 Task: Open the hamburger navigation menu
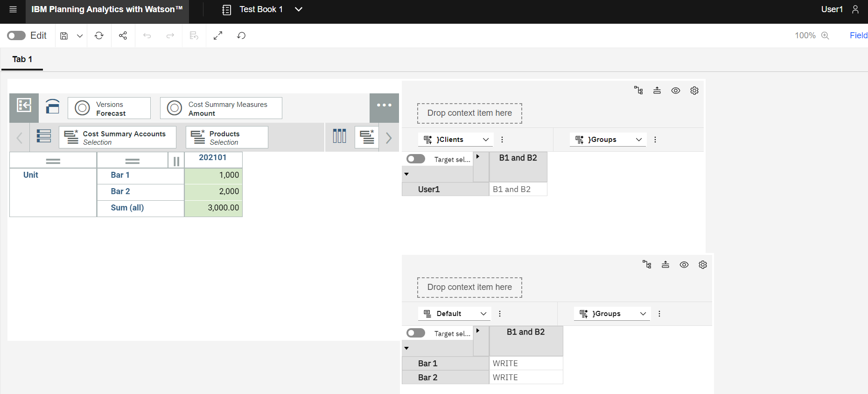(x=13, y=9)
